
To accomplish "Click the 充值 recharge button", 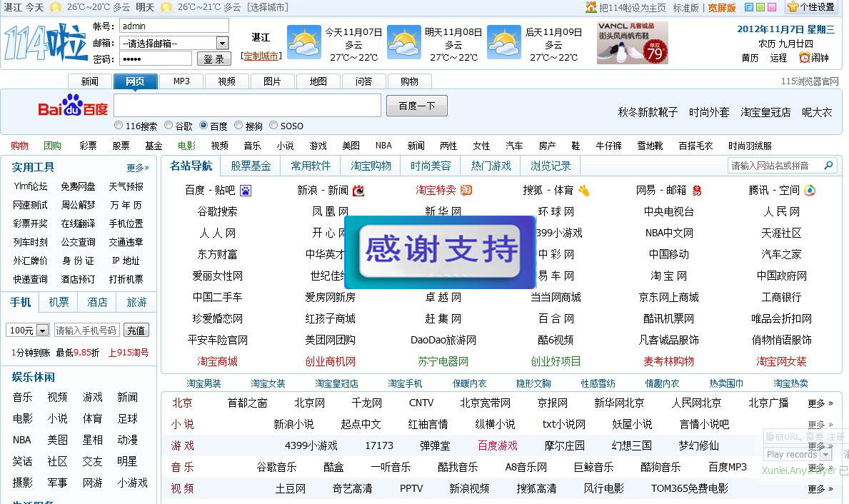I will 136,331.
